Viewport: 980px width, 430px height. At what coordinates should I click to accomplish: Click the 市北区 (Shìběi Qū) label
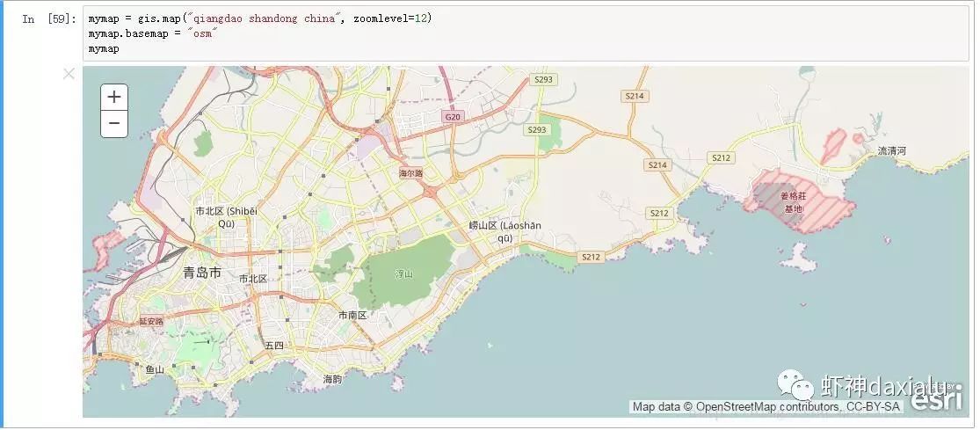(226, 217)
